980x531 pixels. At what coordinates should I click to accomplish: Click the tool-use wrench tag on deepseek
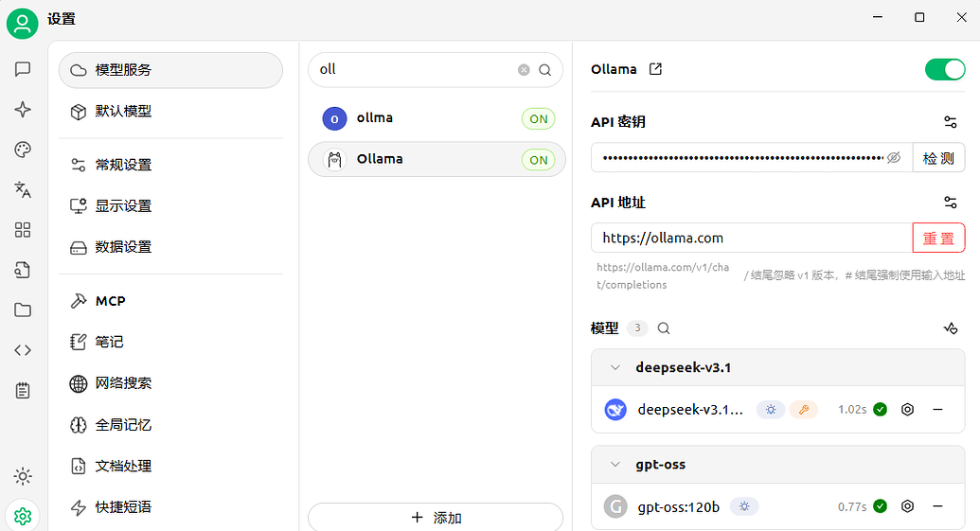click(x=804, y=409)
